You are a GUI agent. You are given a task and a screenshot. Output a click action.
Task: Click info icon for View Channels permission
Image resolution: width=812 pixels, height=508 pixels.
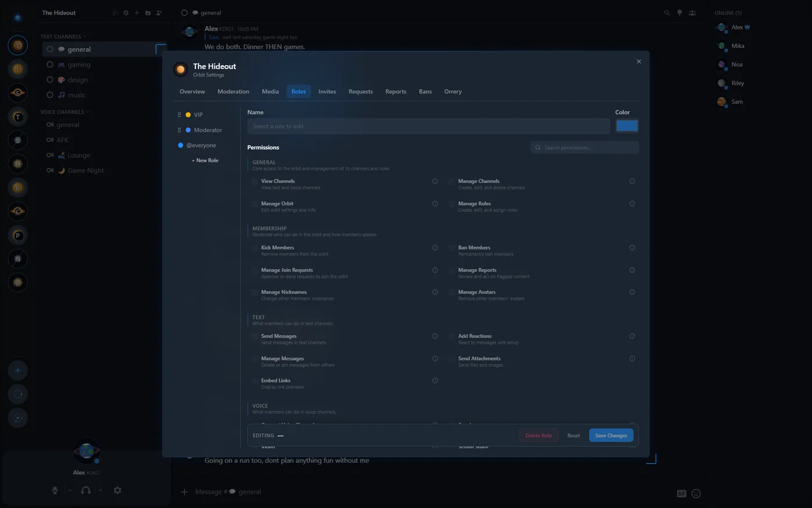point(435,181)
